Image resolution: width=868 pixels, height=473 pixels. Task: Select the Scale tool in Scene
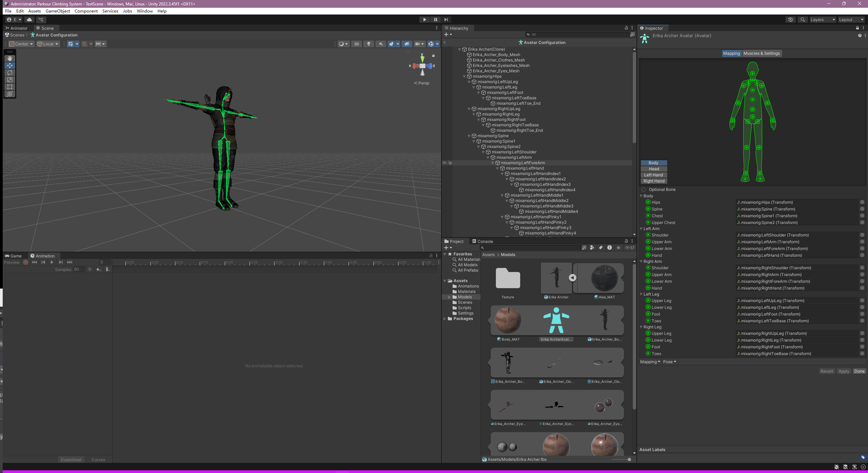tap(10, 80)
